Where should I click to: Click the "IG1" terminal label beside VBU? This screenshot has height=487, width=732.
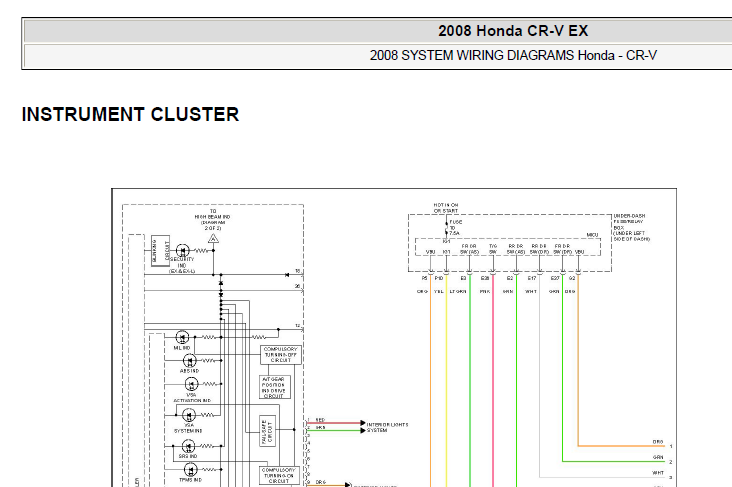click(447, 252)
